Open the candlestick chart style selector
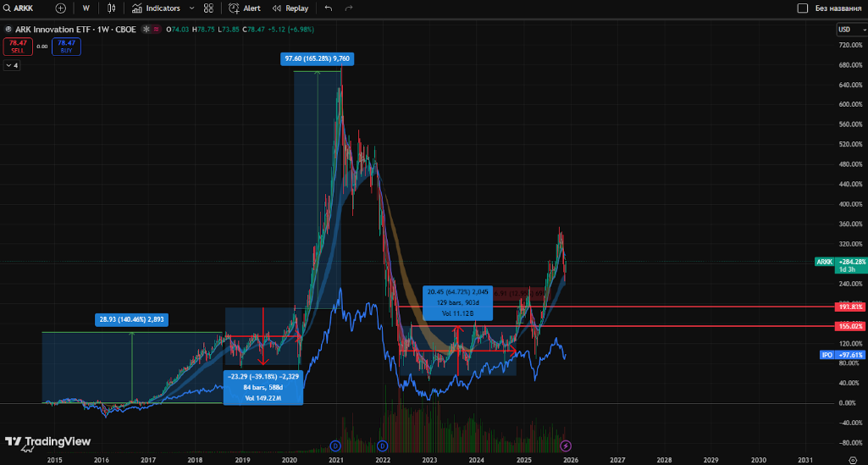868x465 pixels. (110, 8)
